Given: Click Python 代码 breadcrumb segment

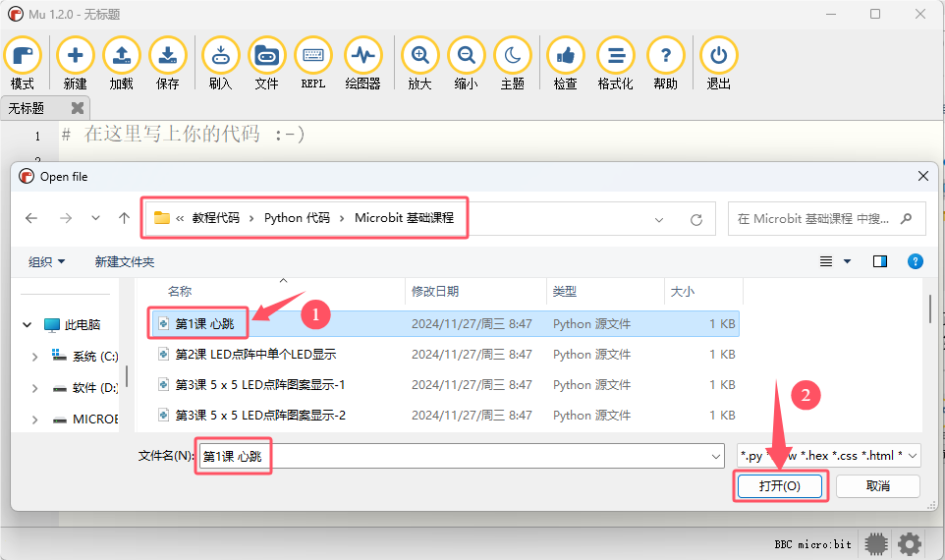Looking at the screenshot, I should [297, 218].
